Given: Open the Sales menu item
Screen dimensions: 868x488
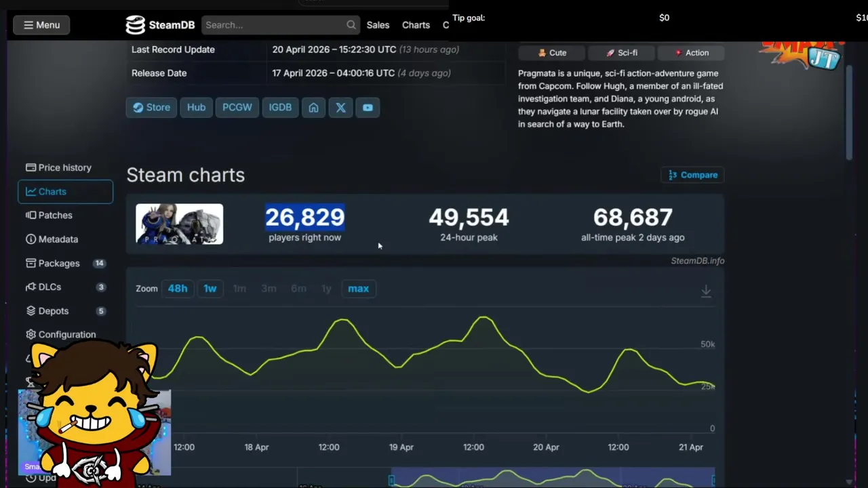Looking at the screenshot, I should coord(378,25).
